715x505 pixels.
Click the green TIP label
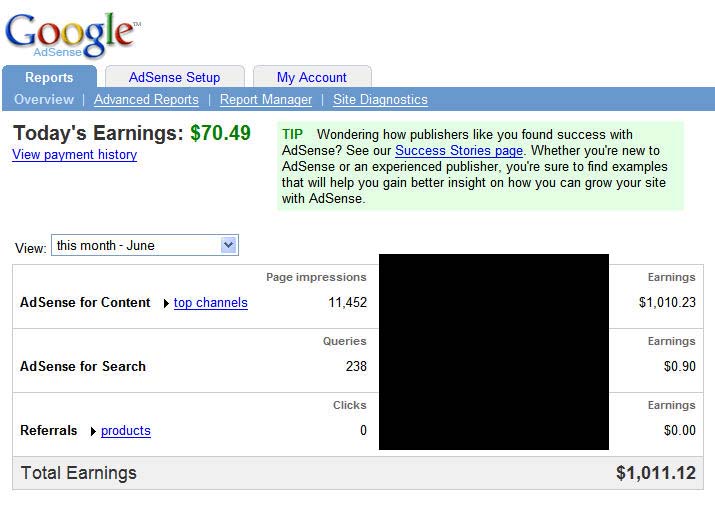coord(292,134)
